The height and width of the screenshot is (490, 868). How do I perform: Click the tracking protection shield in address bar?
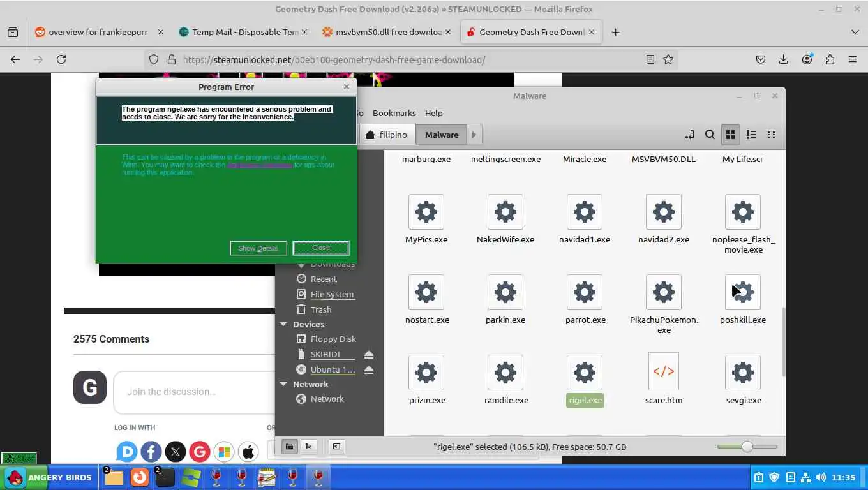click(x=153, y=59)
